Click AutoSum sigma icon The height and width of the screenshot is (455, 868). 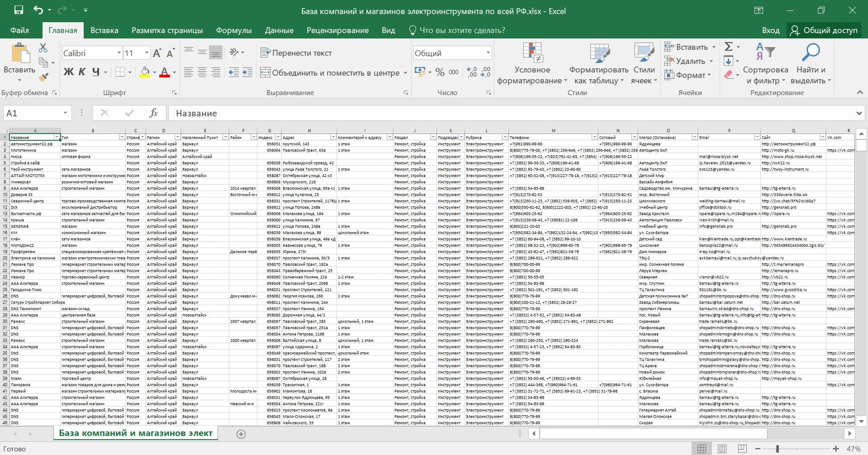coord(728,47)
